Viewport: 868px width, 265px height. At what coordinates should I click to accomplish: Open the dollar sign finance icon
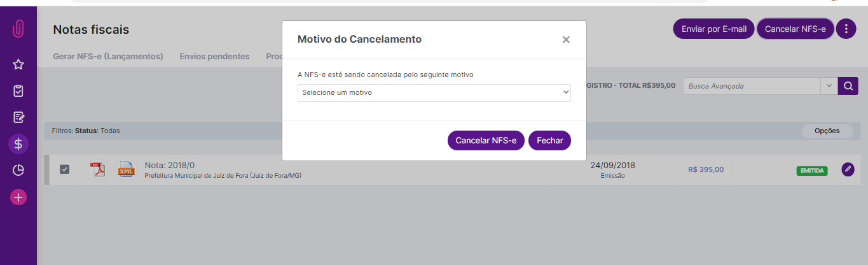pos(18,144)
